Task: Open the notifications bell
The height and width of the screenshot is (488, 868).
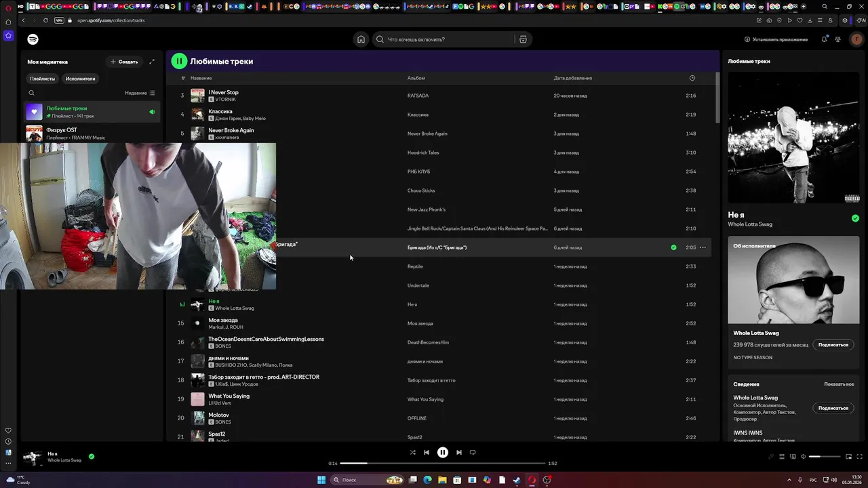Action: [824, 39]
